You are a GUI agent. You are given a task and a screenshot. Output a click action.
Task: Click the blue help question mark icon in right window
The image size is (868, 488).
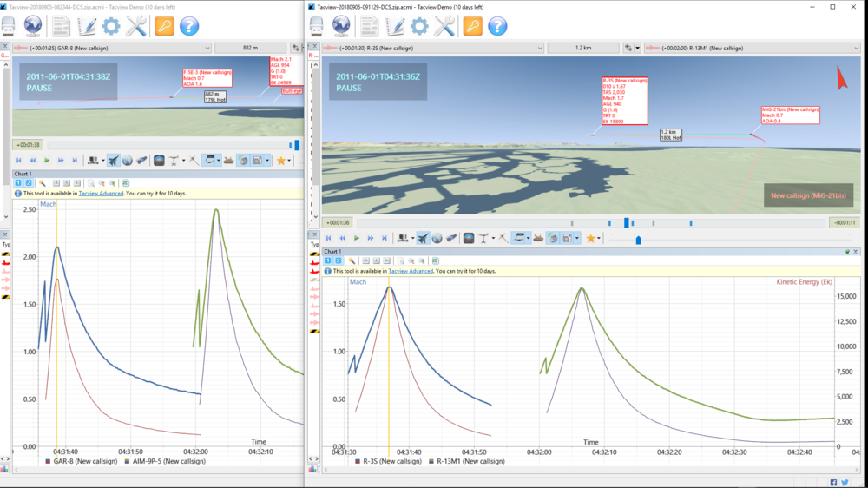(x=497, y=26)
